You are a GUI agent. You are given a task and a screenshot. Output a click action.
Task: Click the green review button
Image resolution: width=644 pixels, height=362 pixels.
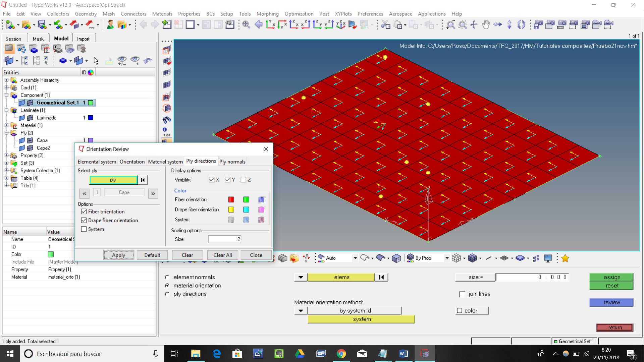(x=611, y=302)
